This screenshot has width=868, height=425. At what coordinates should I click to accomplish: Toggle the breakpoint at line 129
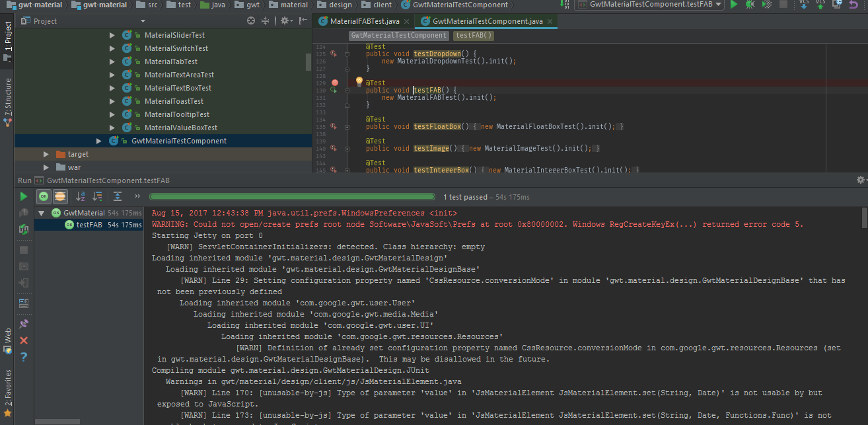click(335, 83)
